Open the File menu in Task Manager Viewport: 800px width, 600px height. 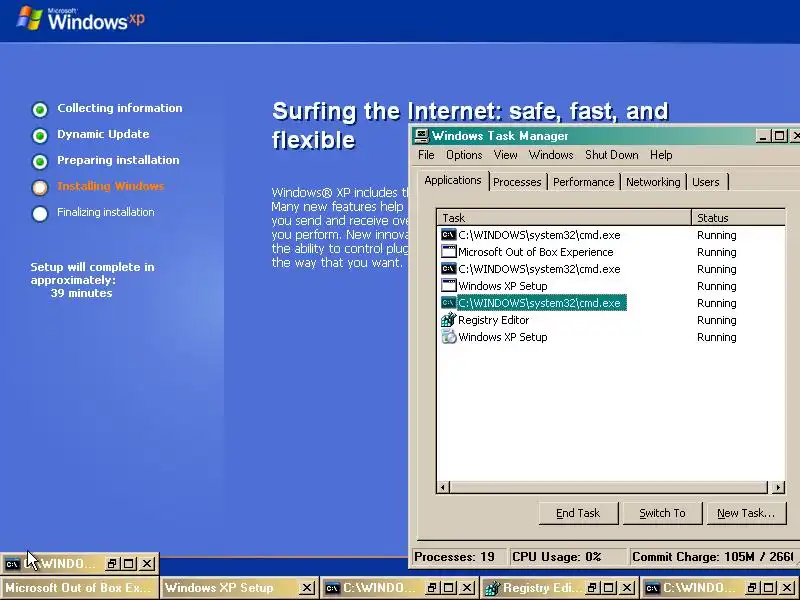[x=426, y=155]
